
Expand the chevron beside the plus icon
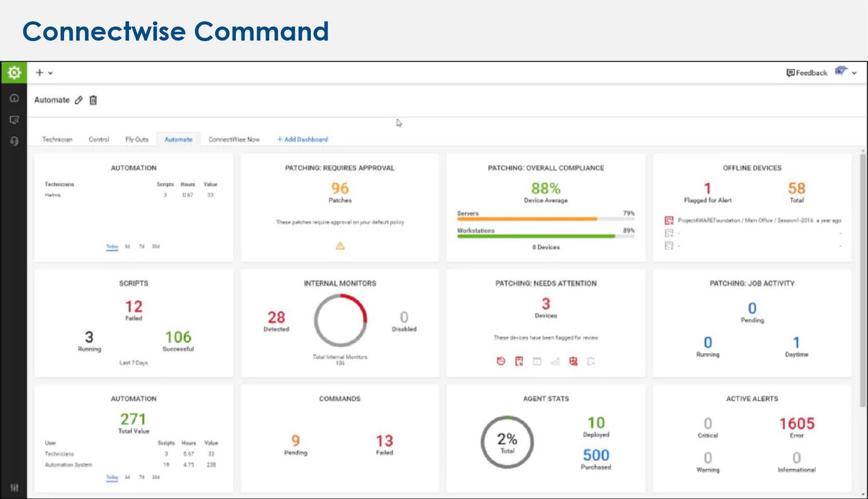[50, 73]
